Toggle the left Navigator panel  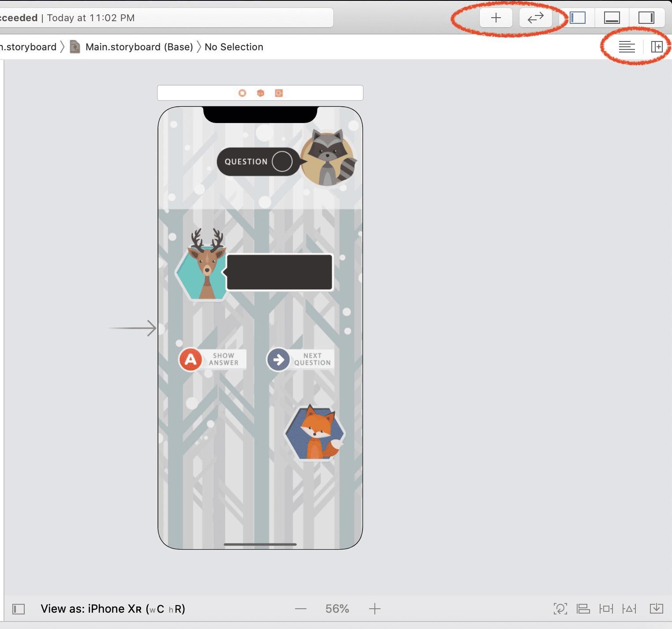point(578,18)
